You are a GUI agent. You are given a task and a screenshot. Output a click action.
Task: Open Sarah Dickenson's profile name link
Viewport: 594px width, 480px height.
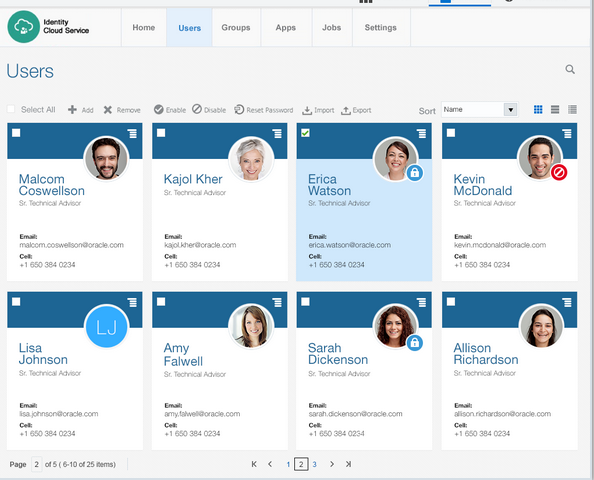click(338, 354)
